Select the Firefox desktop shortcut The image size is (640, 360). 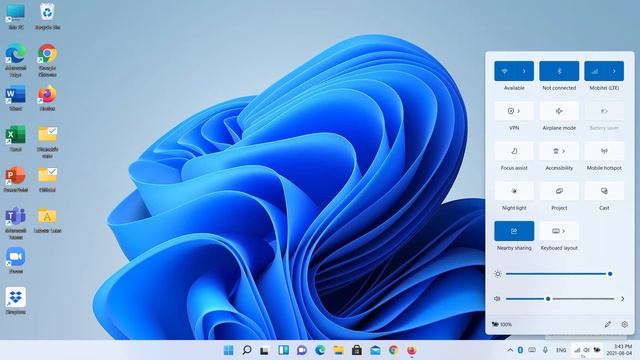click(x=47, y=98)
